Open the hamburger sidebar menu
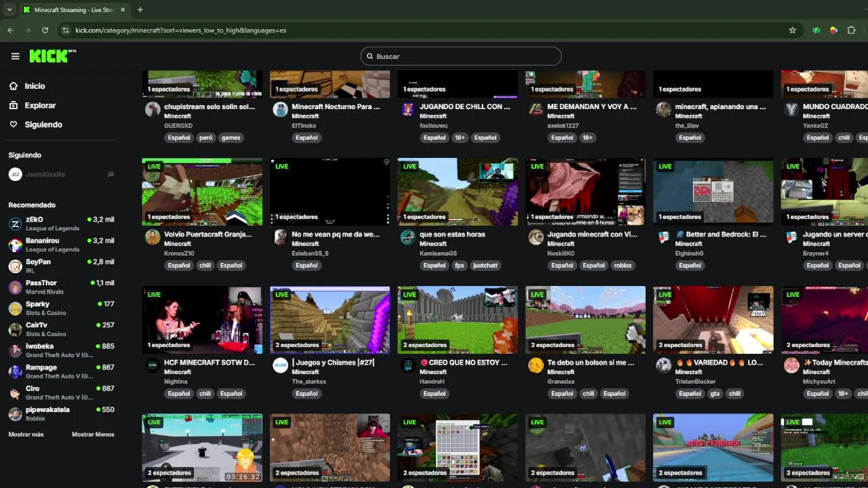 tap(15, 56)
